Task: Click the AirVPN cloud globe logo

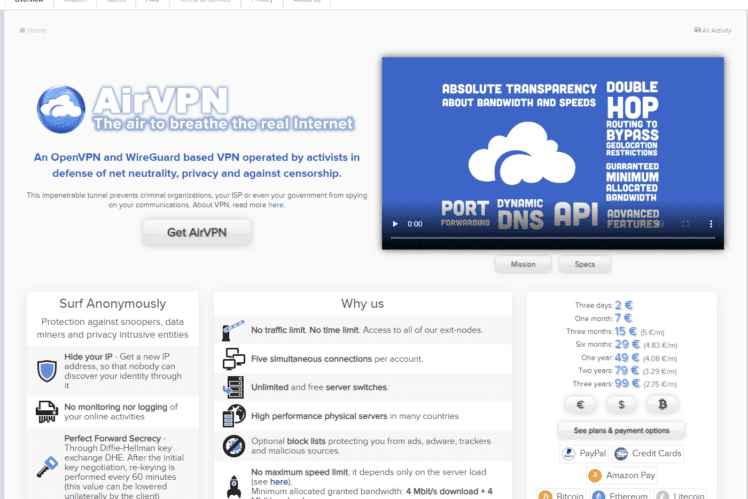Action: [x=61, y=109]
